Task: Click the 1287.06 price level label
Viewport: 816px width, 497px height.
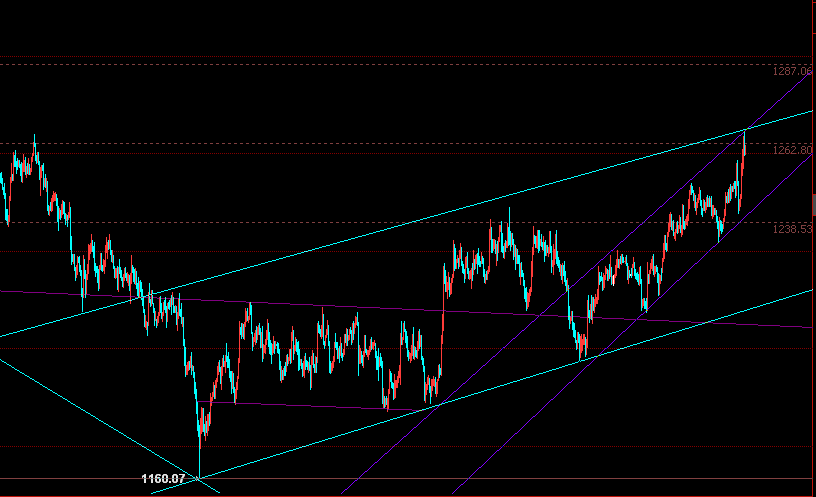Action: click(792, 71)
